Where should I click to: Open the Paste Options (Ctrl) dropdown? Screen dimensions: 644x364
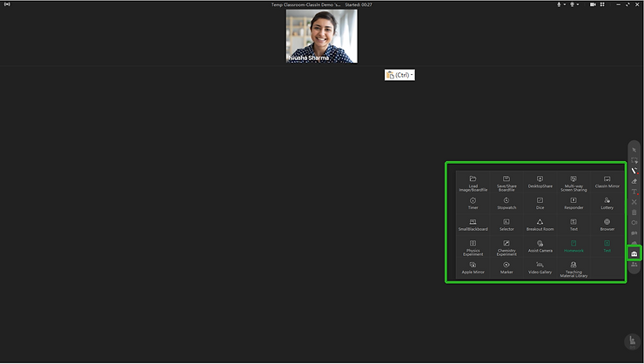tap(400, 75)
